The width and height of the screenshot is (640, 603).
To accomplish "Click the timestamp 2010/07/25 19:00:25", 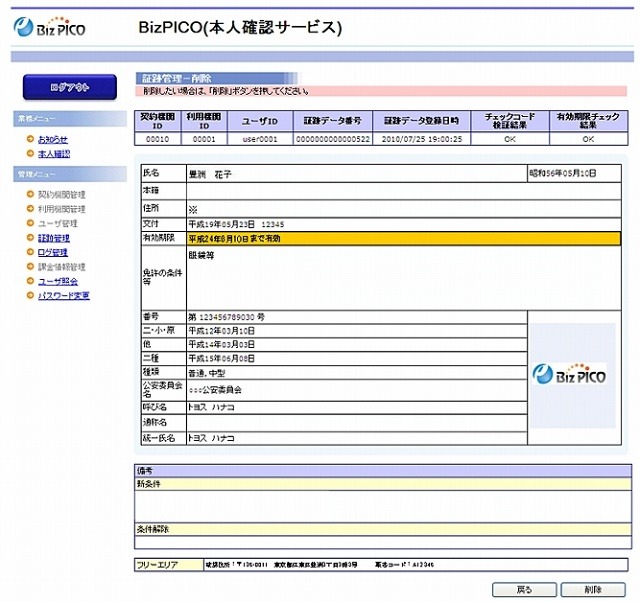I will click(422, 139).
